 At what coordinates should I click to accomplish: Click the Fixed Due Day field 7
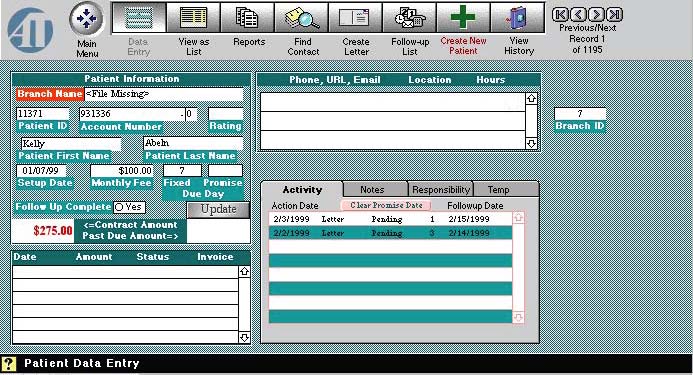tap(182, 171)
